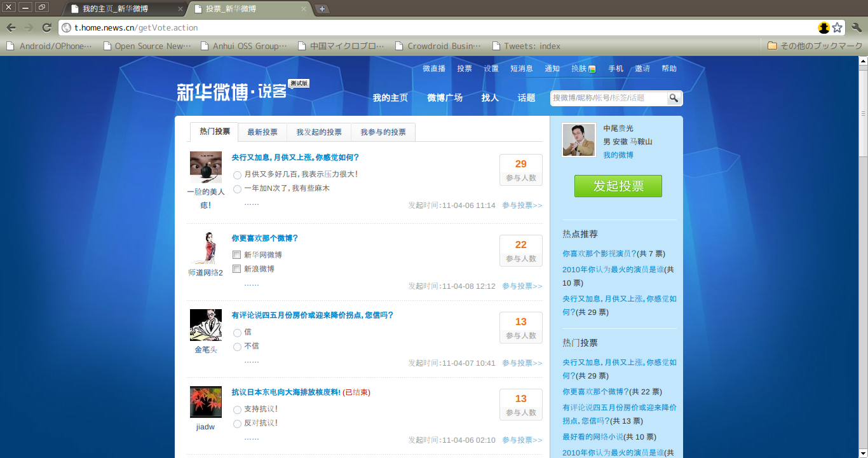This screenshot has height=458, width=868.
Task: Reload the current page
Action: click(46, 27)
